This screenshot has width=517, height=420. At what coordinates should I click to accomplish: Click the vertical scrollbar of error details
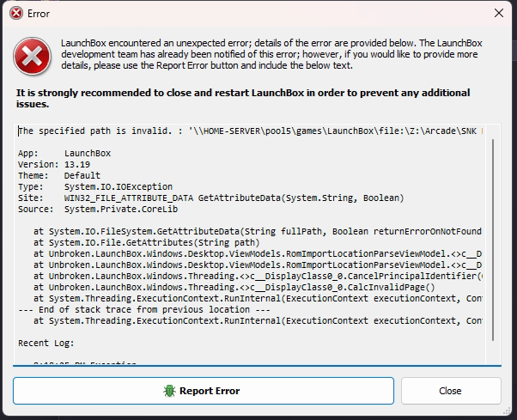[x=493, y=240]
